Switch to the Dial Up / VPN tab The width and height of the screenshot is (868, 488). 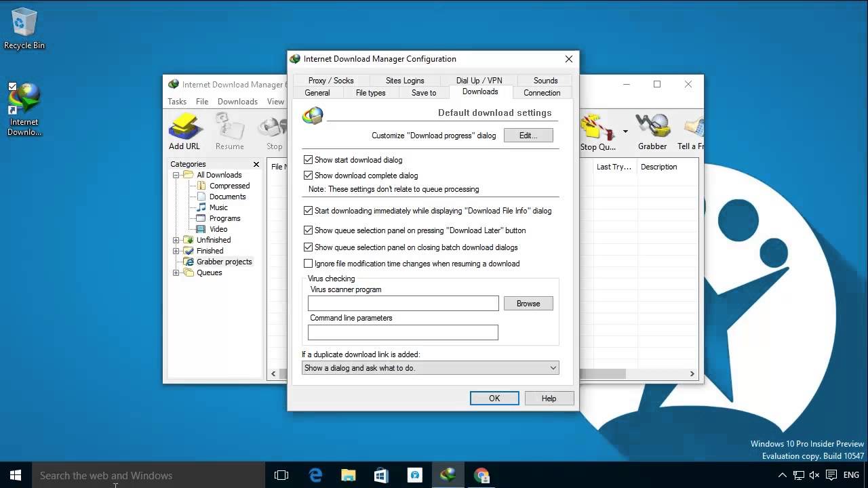pos(479,81)
